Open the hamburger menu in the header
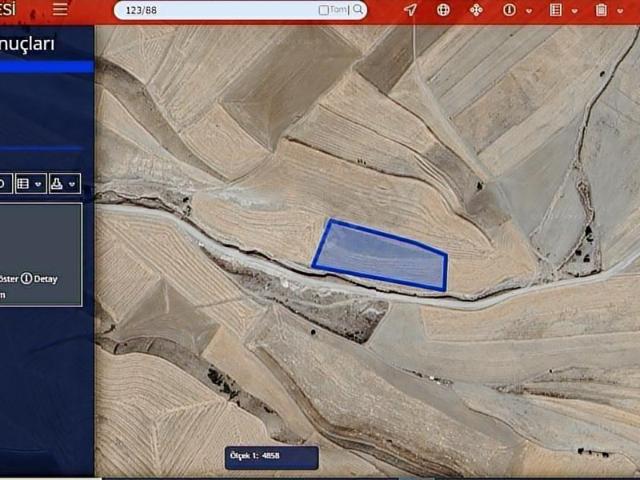 coord(61,9)
